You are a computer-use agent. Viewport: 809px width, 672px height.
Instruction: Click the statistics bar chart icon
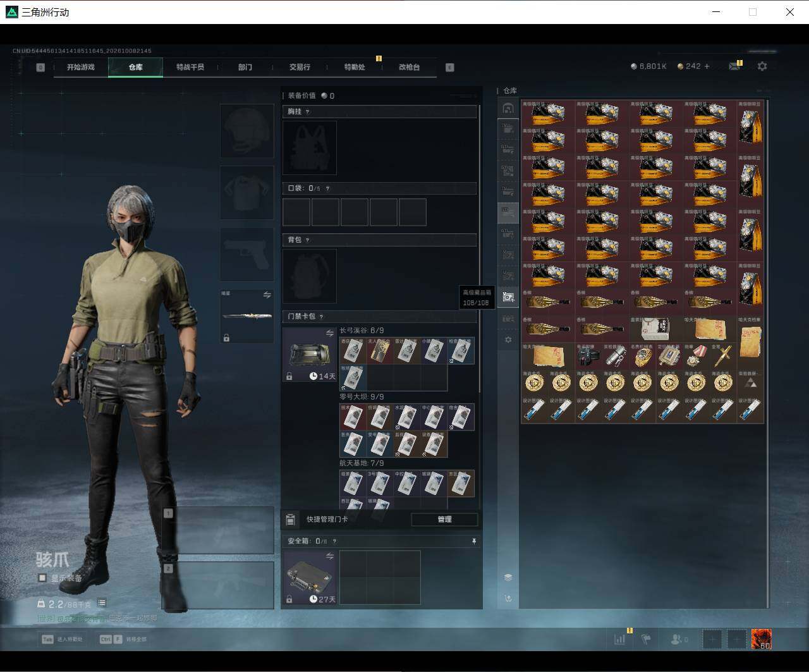[619, 639]
